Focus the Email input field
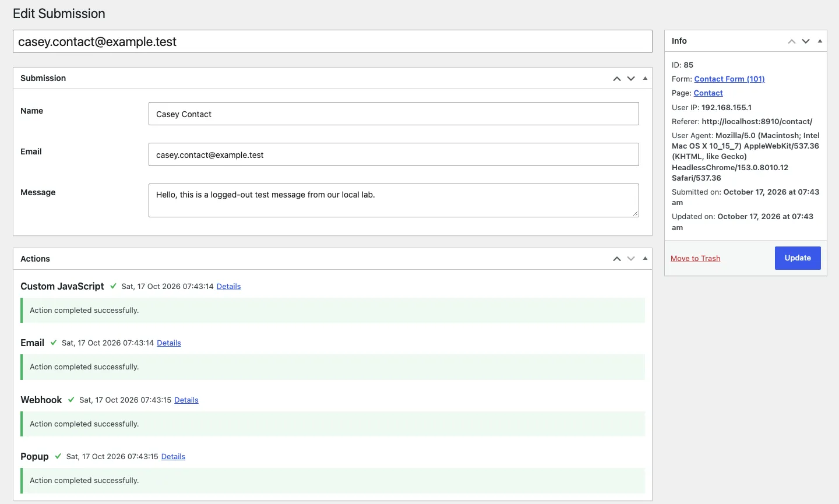839x504 pixels. click(394, 154)
